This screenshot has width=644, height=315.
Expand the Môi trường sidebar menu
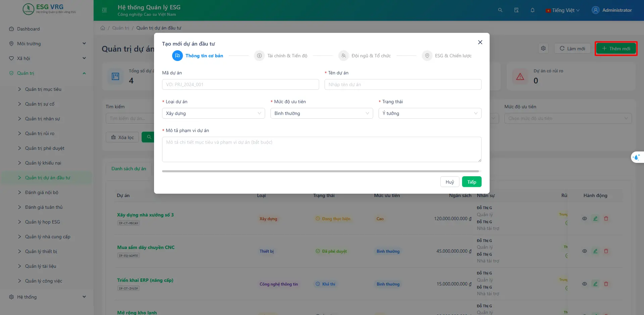[x=47, y=44]
